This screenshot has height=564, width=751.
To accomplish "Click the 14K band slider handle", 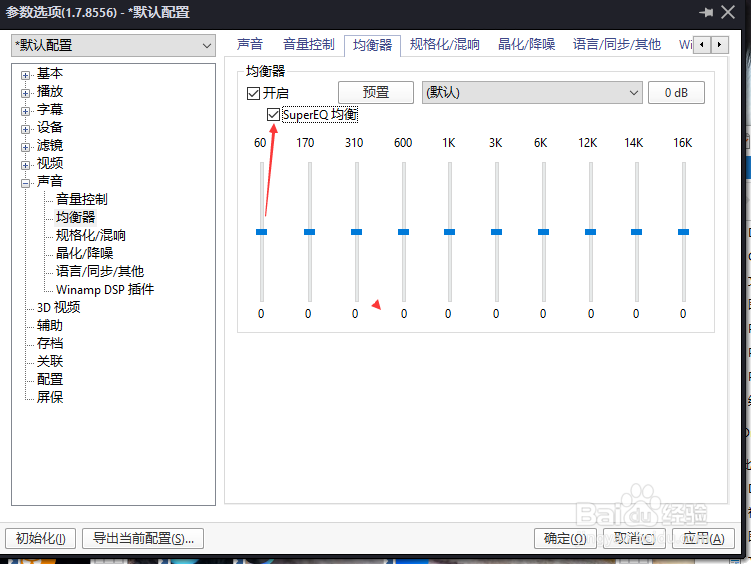I will 636,232.
